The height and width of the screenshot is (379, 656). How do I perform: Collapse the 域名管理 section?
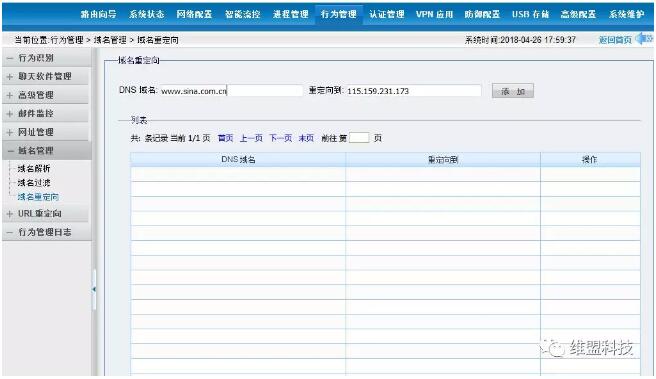click(x=10, y=151)
